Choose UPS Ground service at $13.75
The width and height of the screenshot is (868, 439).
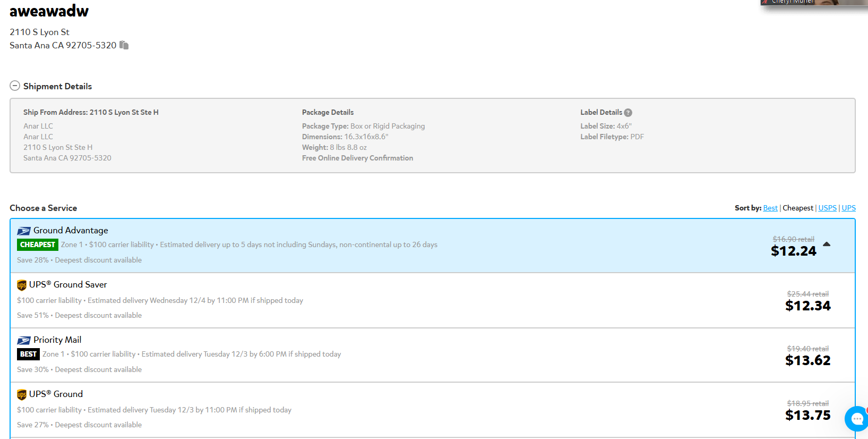click(433, 410)
